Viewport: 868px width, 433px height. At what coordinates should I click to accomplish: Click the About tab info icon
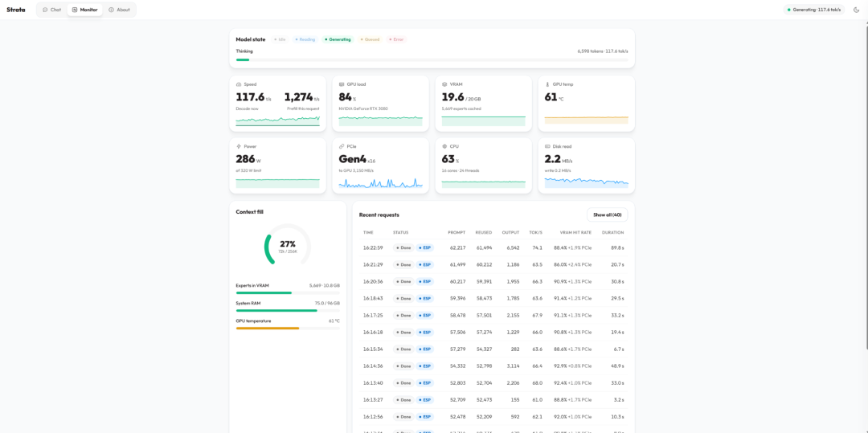click(111, 10)
